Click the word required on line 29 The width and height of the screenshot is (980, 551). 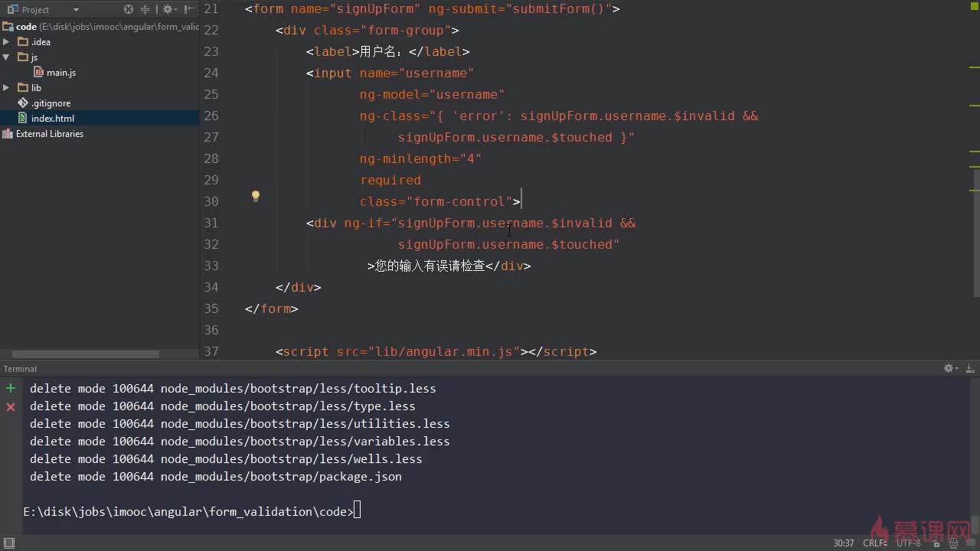(390, 180)
